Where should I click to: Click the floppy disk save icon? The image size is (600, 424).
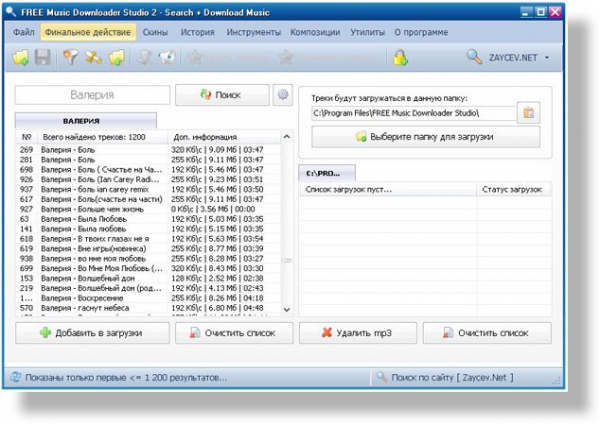tap(43, 58)
